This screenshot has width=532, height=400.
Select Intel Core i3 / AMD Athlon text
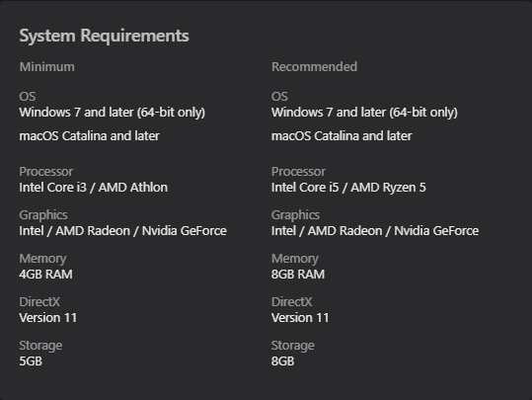pyautogui.click(x=94, y=188)
